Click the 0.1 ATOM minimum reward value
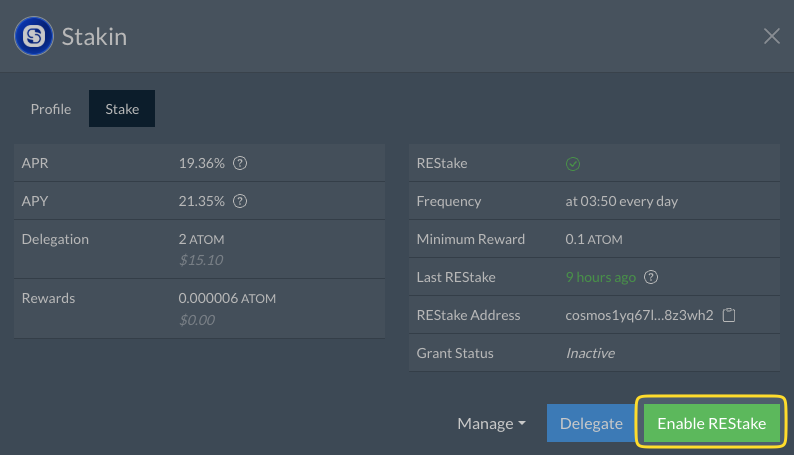This screenshot has width=794, height=455. tap(594, 239)
